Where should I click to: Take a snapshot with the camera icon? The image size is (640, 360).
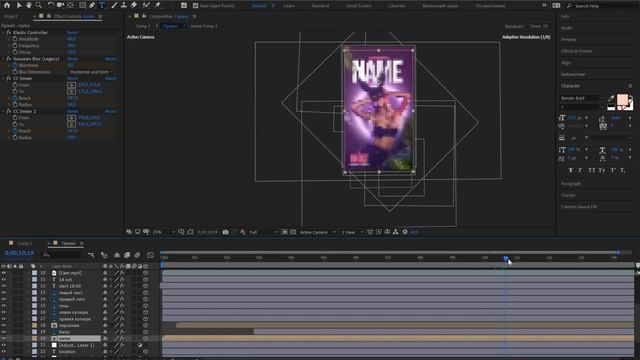(x=226, y=232)
